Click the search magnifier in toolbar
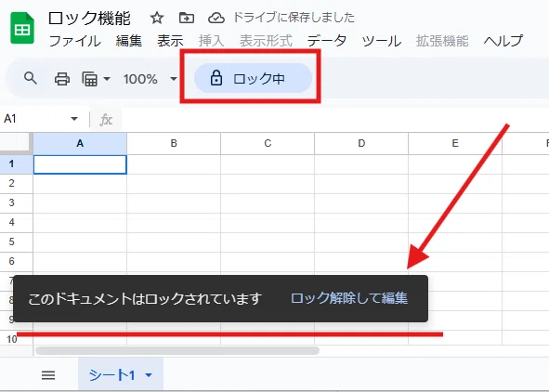 [x=31, y=78]
